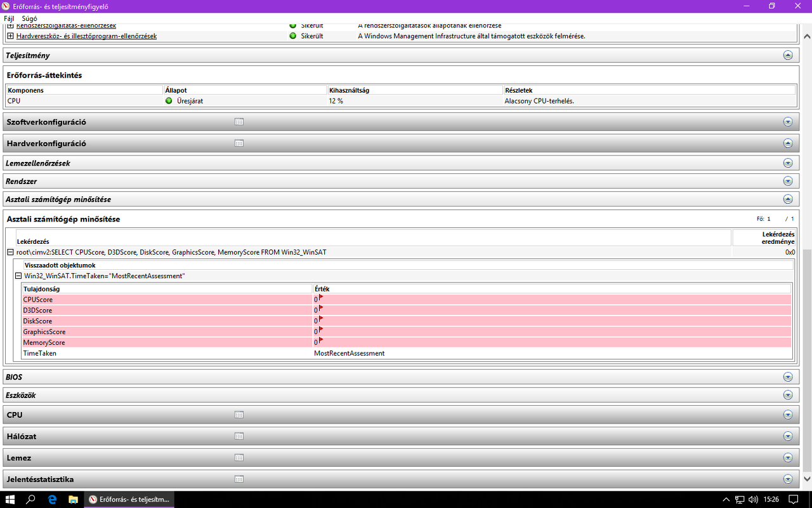Image resolution: width=812 pixels, height=508 pixels.
Task: Open CPU section table icon
Action: click(239, 415)
